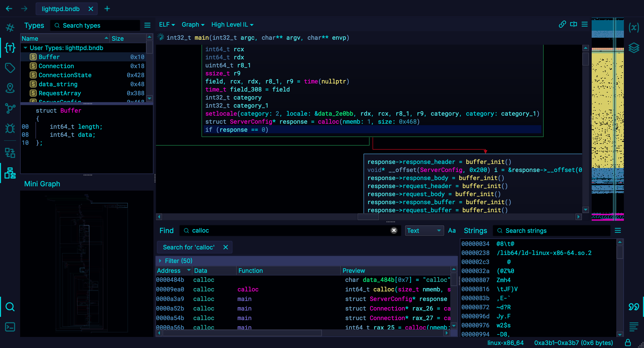Expand the Filter (50) section
This screenshot has width=644, height=348.
pos(160,261)
